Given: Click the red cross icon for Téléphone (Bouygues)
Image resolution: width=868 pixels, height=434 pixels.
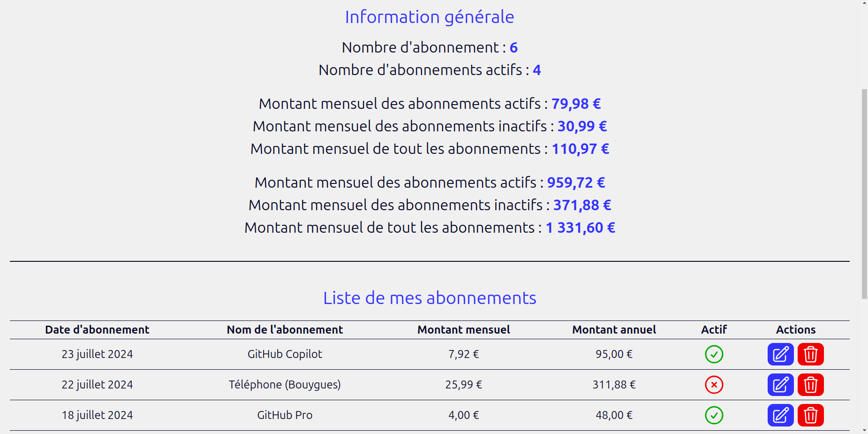Looking at the screenshot, I should [x=714, y=385].
